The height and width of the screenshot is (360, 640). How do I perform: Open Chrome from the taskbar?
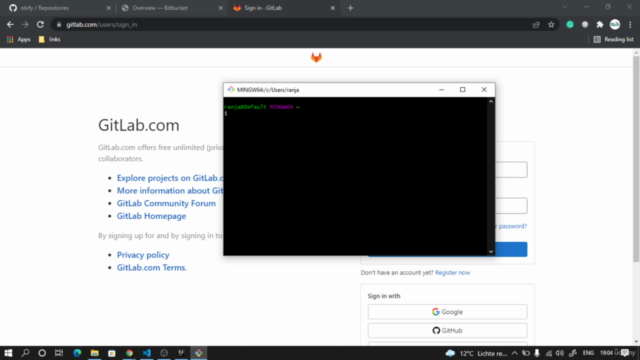(129, 353)
